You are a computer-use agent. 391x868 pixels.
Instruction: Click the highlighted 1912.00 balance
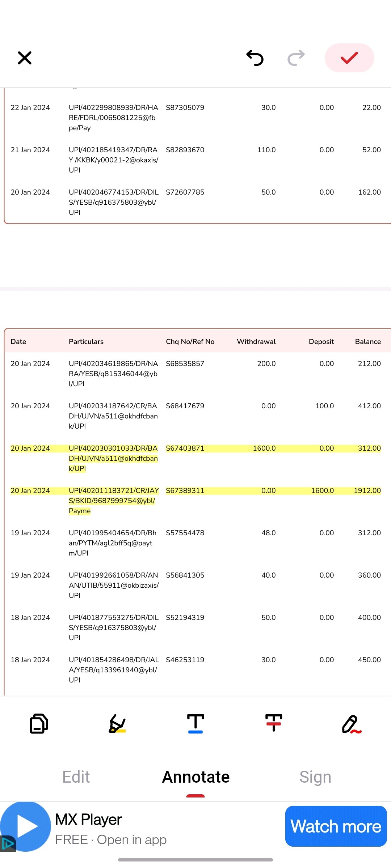tap(367, 491)
